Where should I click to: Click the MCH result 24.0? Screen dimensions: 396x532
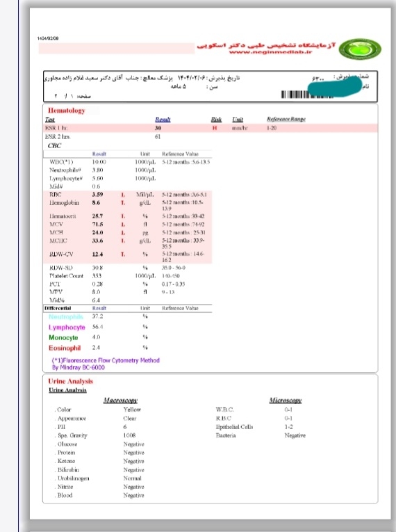coord(98,232)
